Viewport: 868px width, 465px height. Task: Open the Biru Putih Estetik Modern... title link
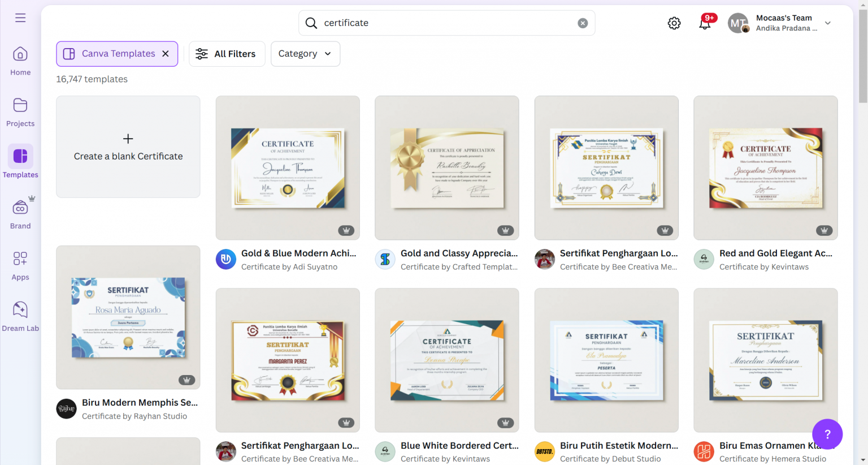(x=619, y=446)
